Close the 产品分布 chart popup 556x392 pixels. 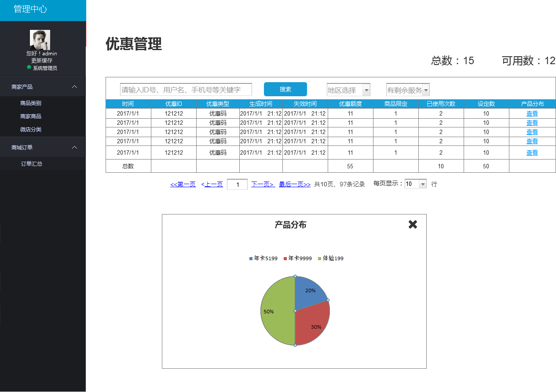[x=413, y=225]
